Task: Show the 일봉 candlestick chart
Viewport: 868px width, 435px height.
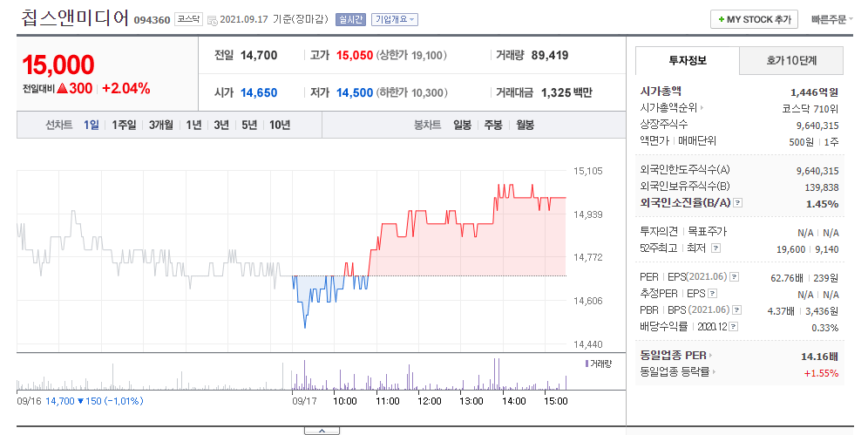Action: click(x=462, y=125)
